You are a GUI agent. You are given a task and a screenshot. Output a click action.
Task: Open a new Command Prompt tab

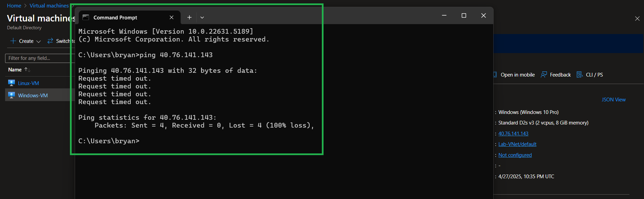[x=189, y=17]
